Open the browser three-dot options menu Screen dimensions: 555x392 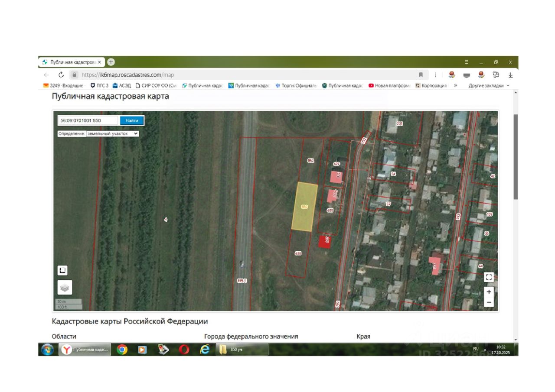tap(436, 75)
